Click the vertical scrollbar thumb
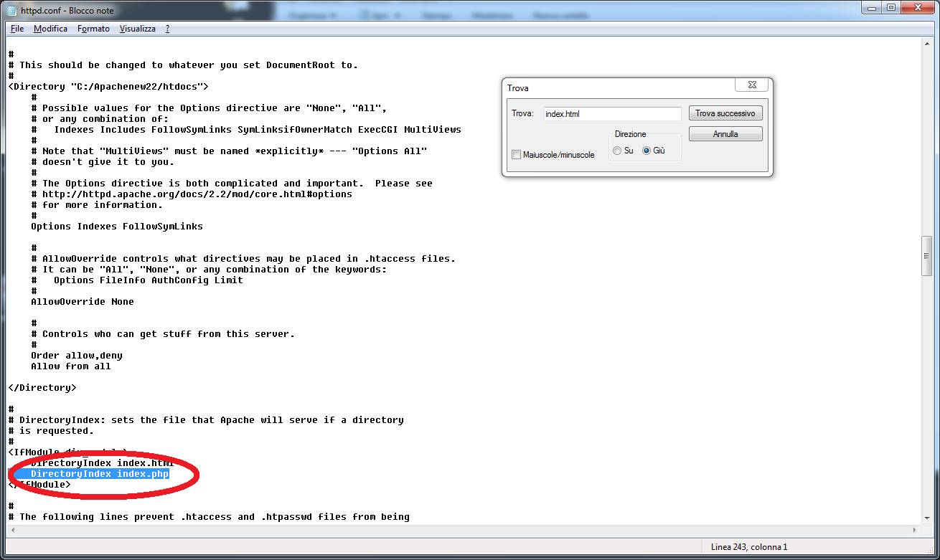Image resolution: width=940 pixels, height=560 pixels. coord(927,255)
